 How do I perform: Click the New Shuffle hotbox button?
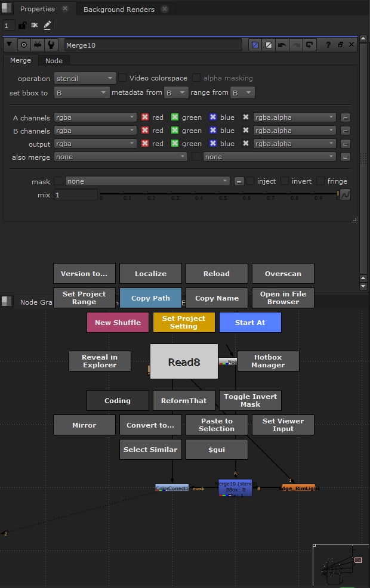tap(118, 323)
